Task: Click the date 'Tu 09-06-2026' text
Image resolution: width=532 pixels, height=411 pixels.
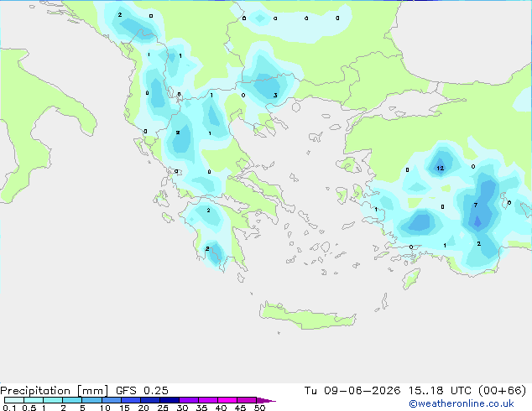Action: point(352,391)
